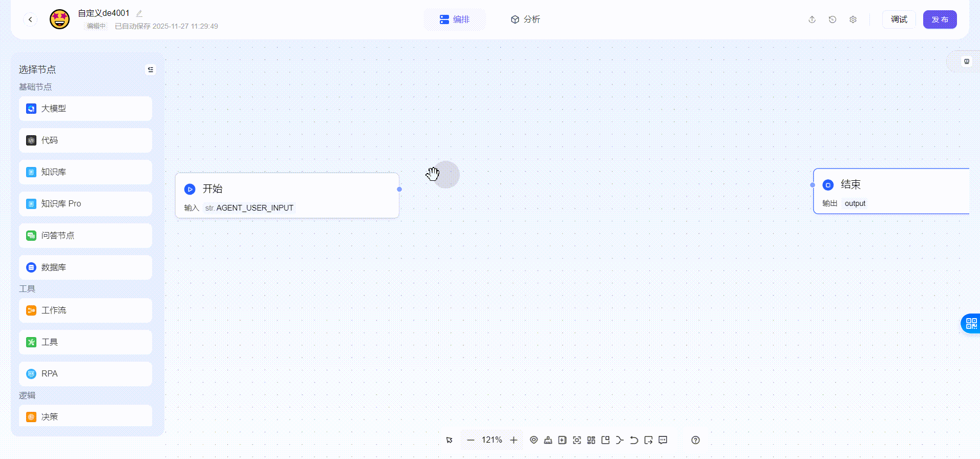Select the 工作流 tool node

[86, 310]
